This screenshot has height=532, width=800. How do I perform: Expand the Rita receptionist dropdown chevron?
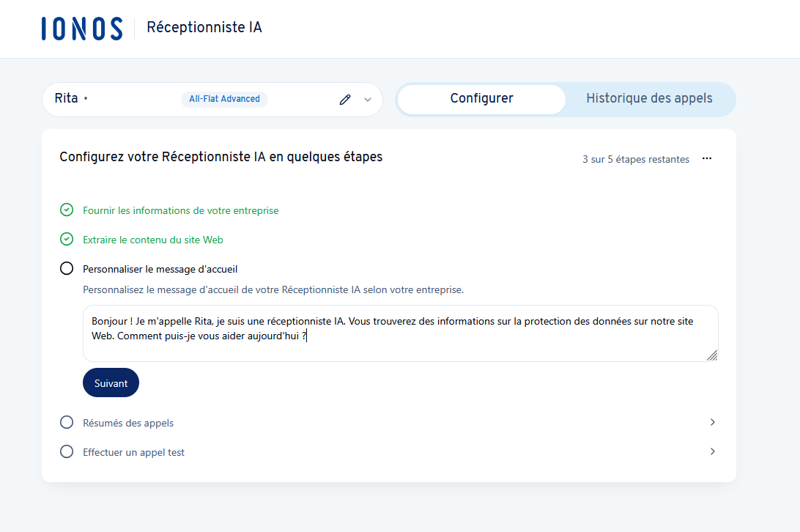pyautogui.click(x=368, y=100)
